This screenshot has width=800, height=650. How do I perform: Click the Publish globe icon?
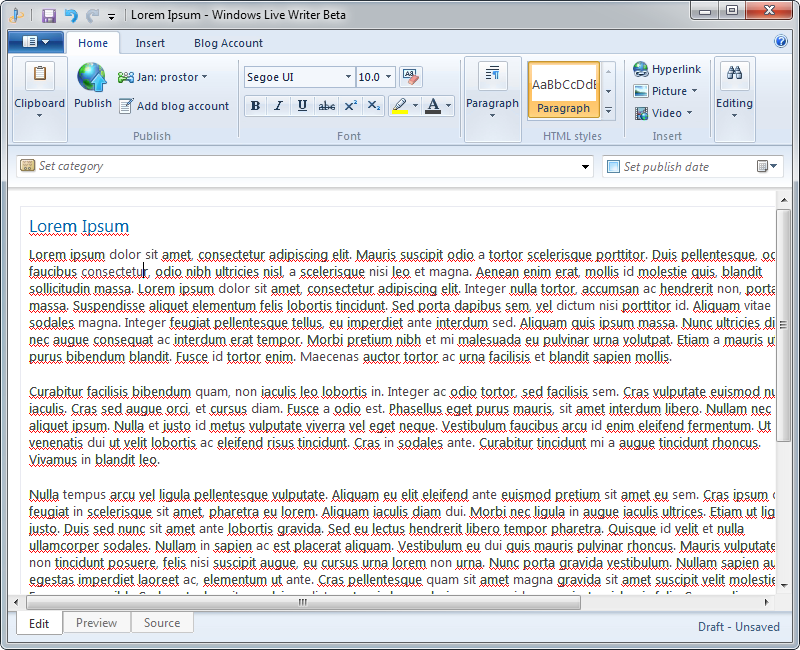[92, 78]
